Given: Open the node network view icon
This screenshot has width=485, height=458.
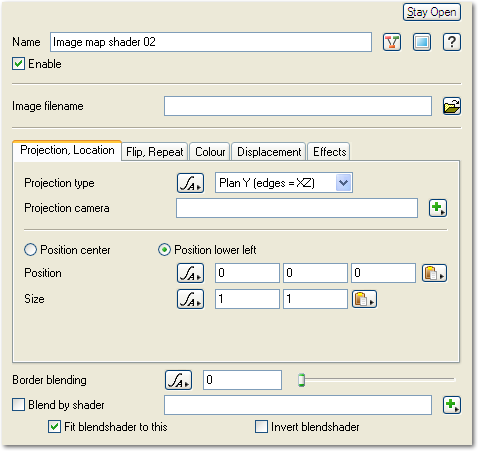Looking at the screenshot, I should point(392,42).
